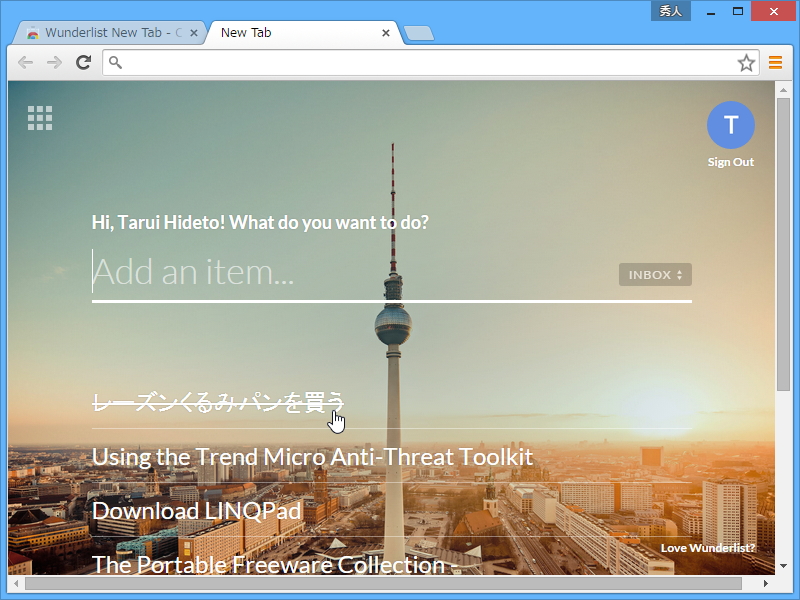800x600 pixels.
Task: Click the 'Sign Out' link
Action: coord(730,161)
